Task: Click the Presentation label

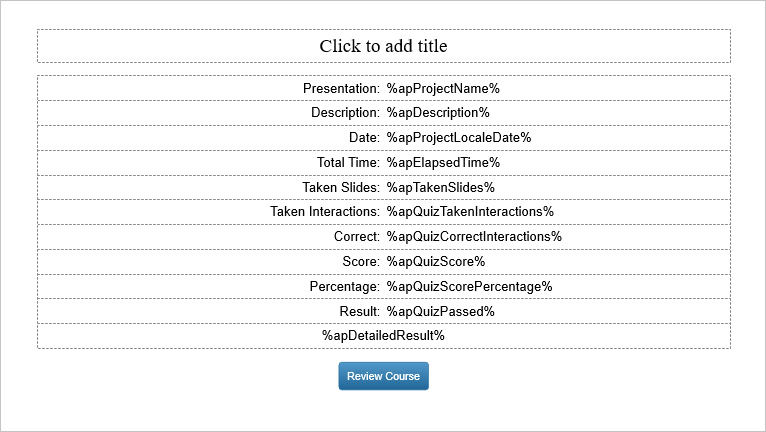Action: (x=341, y=88)
